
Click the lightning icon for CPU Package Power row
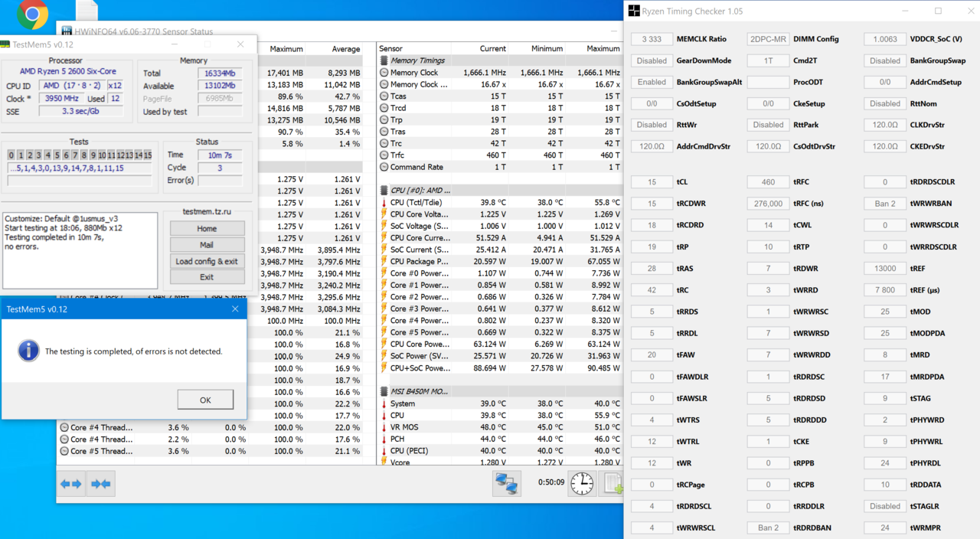click(384, 262)
